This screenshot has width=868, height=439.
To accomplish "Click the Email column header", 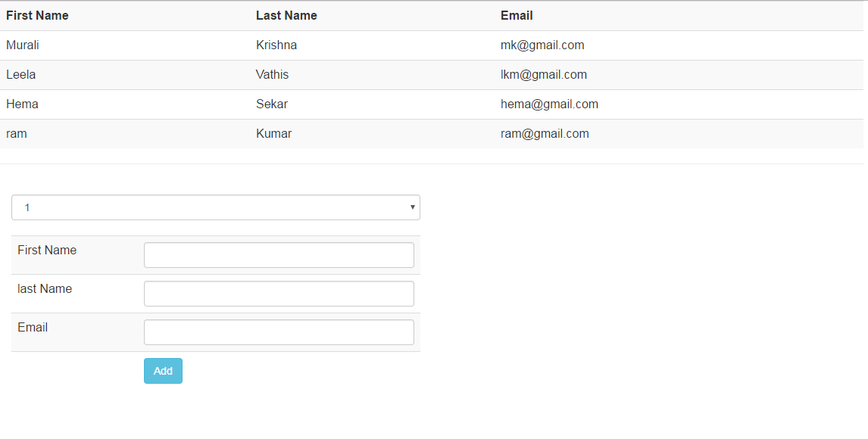I will (517, 16).
